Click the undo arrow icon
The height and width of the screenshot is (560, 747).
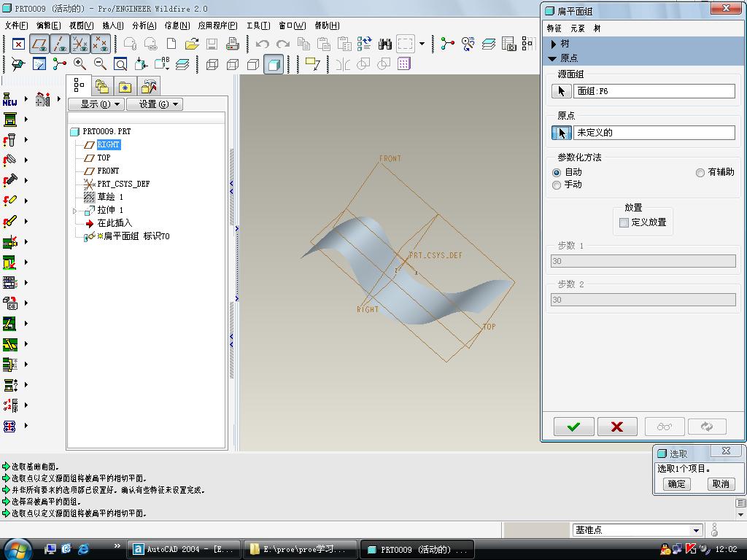[x=262, y=44]
